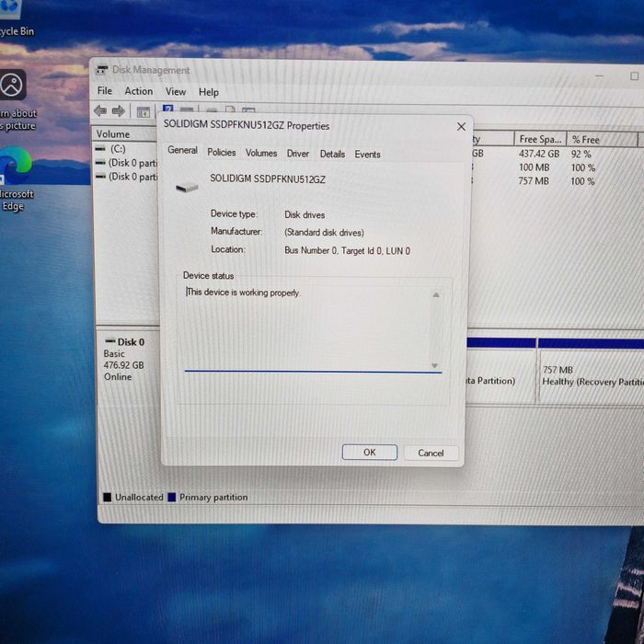Click the 92 % free value
The image size is (644, 644).
tap(581, 154)
